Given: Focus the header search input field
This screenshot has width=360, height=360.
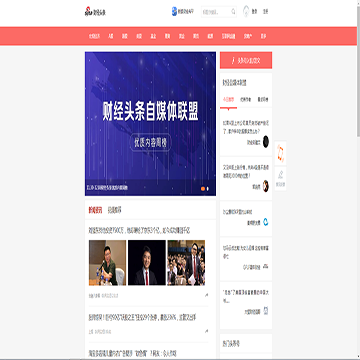Looking at the screenshot, I should click(215, 12).
